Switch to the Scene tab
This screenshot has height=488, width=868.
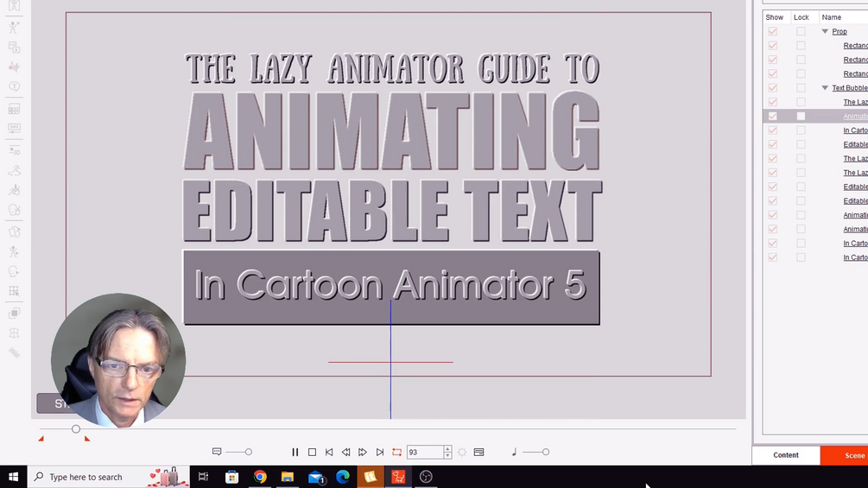click(844, 455)
